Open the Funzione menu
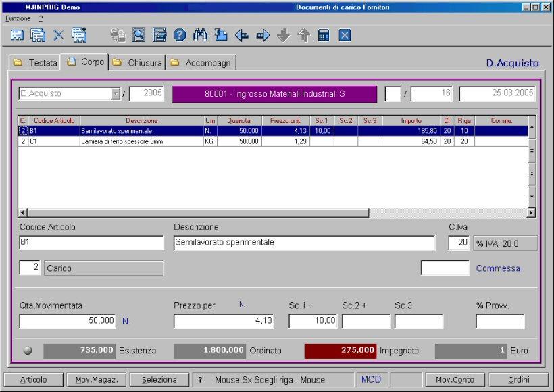 click(x=18, y=18)
